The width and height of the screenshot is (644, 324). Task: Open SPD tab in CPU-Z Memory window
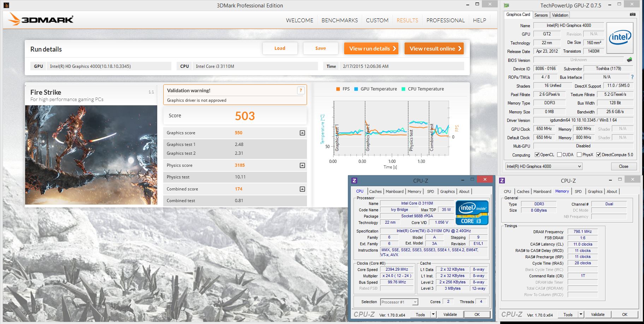pos(578,192)
